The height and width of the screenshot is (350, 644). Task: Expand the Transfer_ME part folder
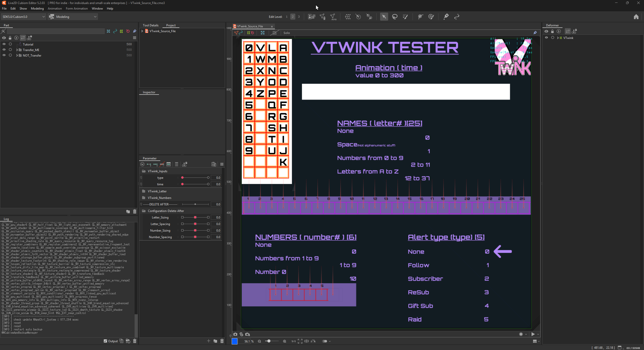click(x=17, y=50)
